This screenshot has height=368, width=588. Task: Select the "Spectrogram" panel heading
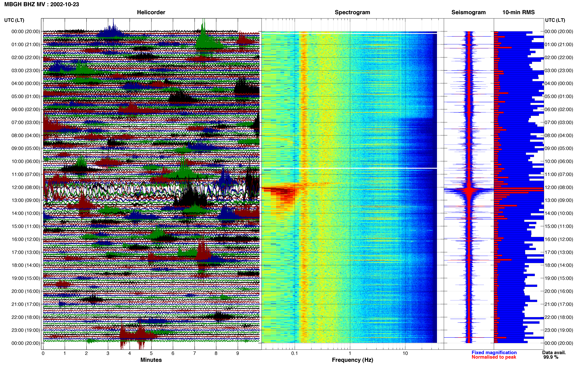click(x=352, y=12)
